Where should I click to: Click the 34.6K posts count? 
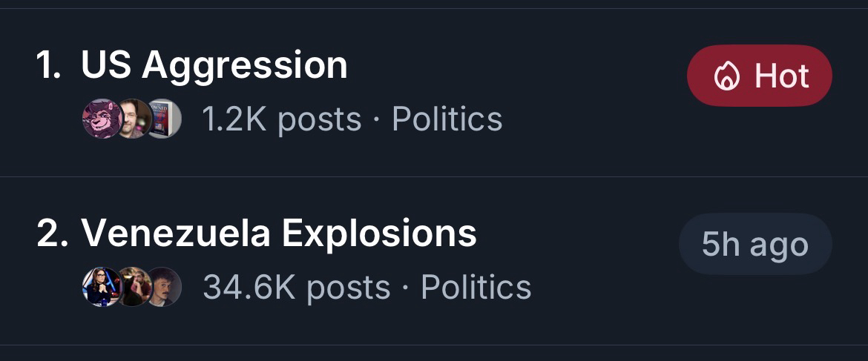click(296, 288)
